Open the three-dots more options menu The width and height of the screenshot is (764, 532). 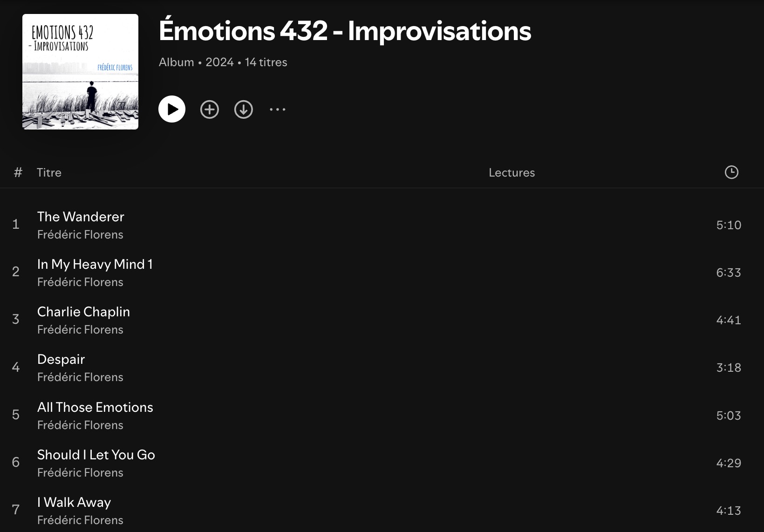(x=278, y=109)
